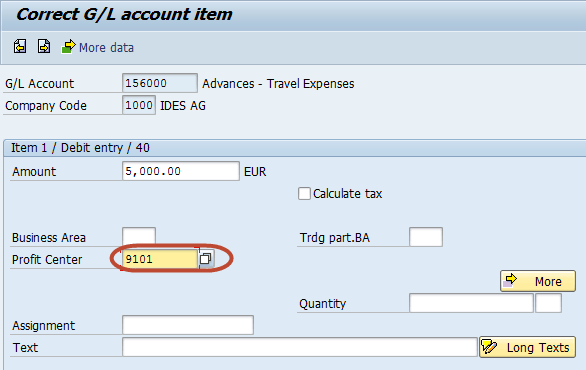This screenshot has height=370, width=586.
Task: Click into the Profit Center field 9101
Action: [x=160, y=259]
